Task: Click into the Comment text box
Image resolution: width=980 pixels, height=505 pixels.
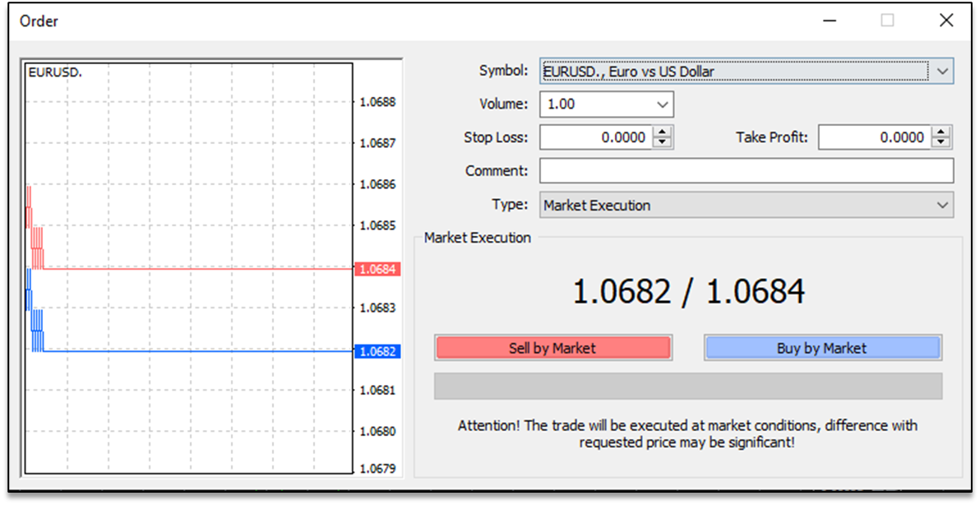Action: pyautogui.click(x=746, y=171)
